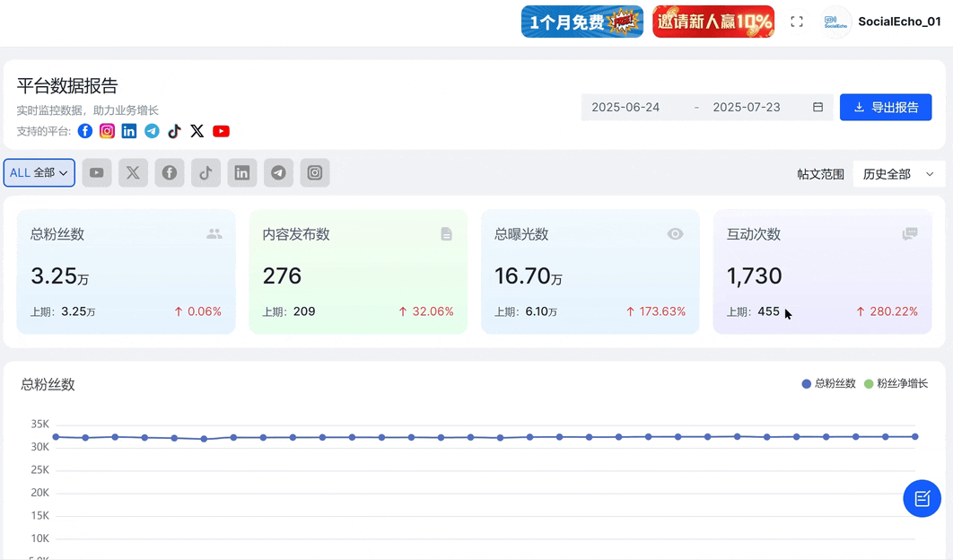This screenshot has width=953, height=560.
Task: Filter report by X (Twitter) icon
Action: coord(133,173)
